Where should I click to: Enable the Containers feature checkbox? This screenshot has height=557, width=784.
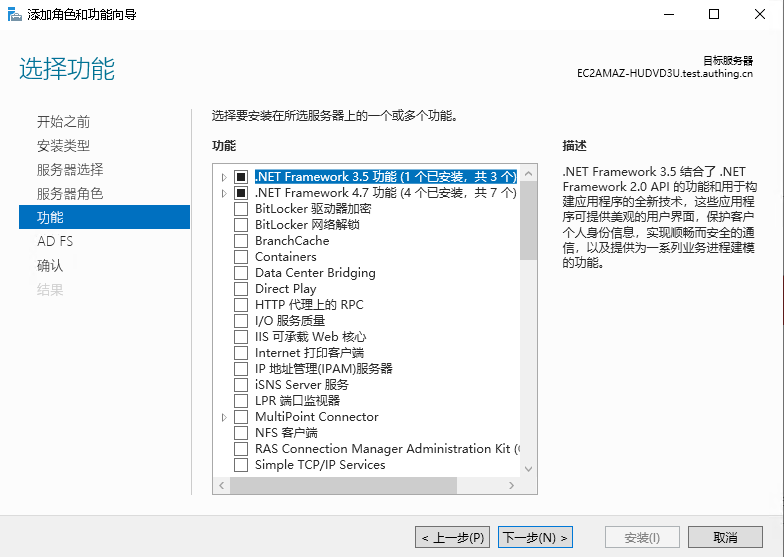(241, 257)
